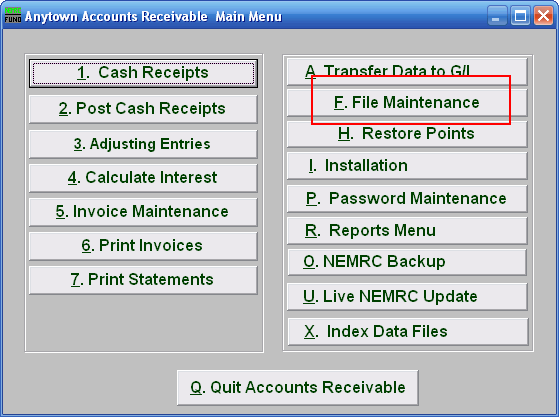Open Password Maintenance
Viewport: 559px width, 417px height.
click(407, 199)
